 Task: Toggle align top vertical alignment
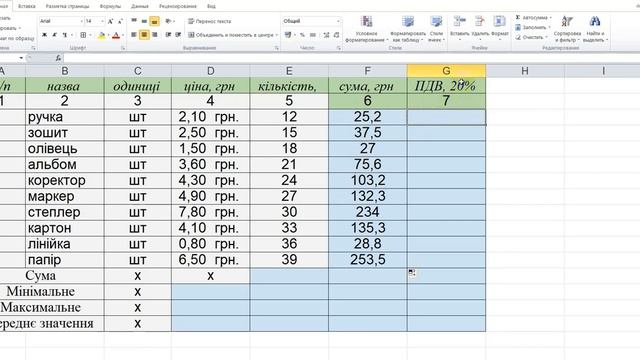[134, 21]
